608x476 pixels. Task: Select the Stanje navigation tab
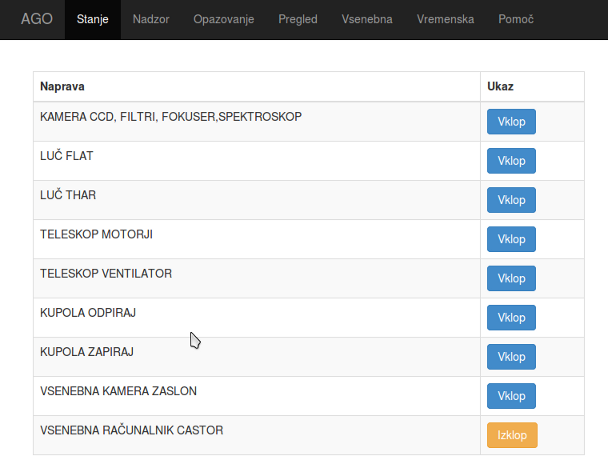[x=92, y=19]
